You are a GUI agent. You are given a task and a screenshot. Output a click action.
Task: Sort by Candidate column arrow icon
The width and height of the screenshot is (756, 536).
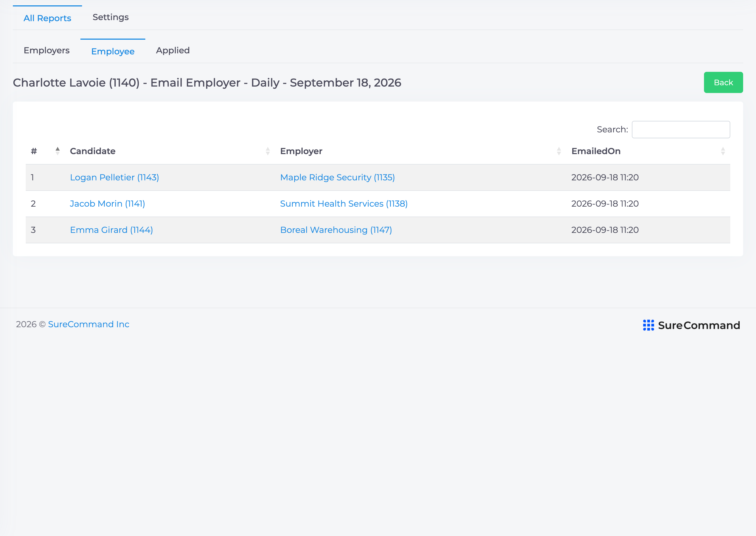point(268,151)
